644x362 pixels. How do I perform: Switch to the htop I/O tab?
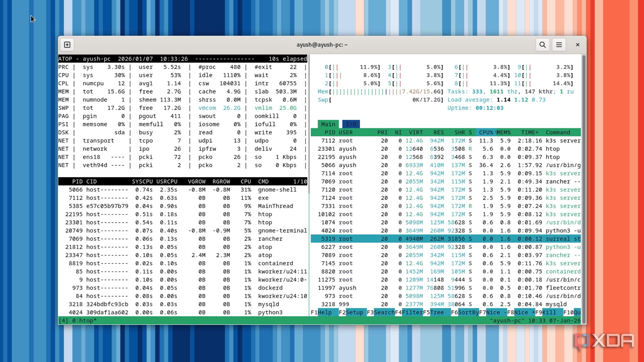tap(351, 124)
